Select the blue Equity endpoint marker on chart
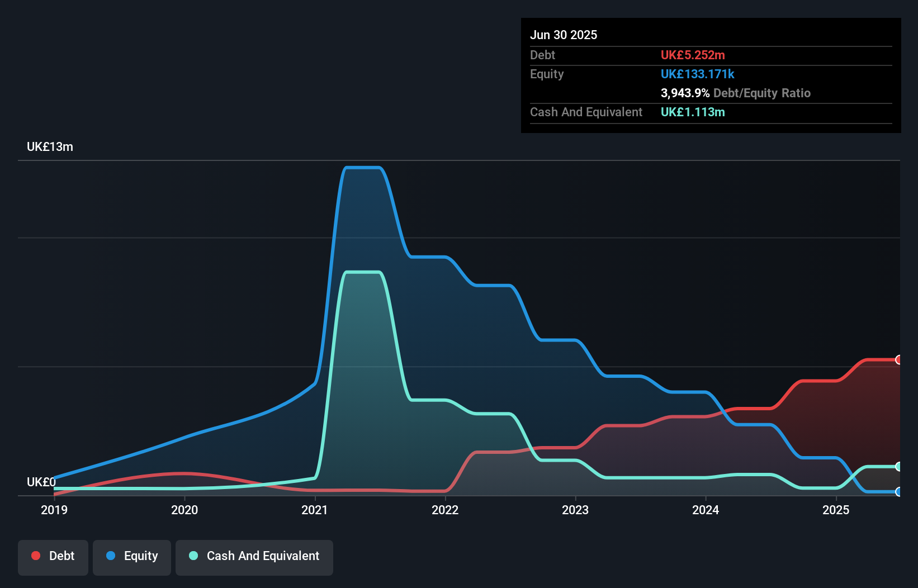 [898, 492]
